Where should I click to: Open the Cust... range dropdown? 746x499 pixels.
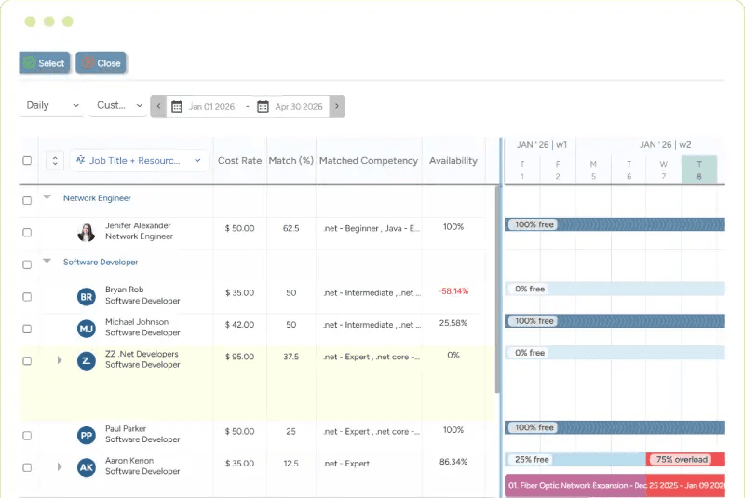119,105
